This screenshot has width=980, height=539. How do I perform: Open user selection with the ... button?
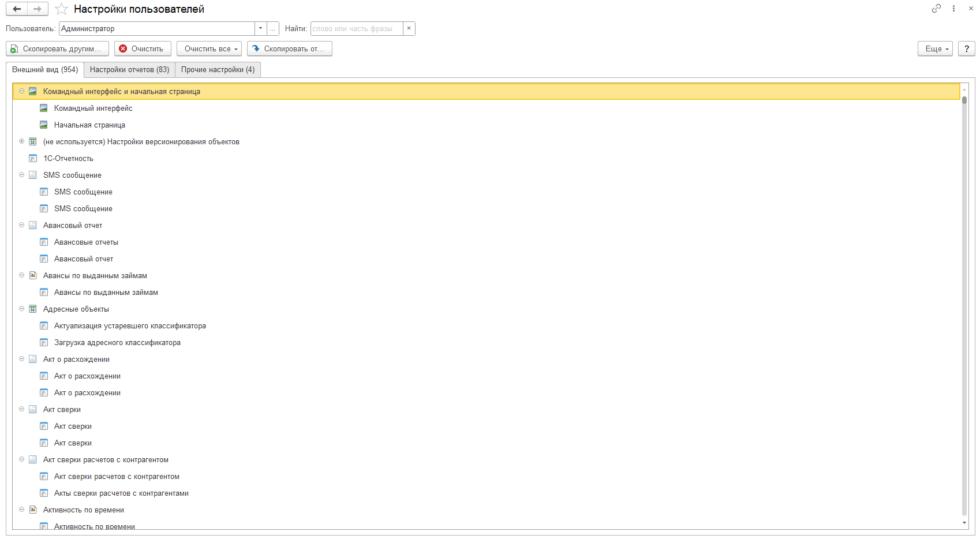coord(273,28)
